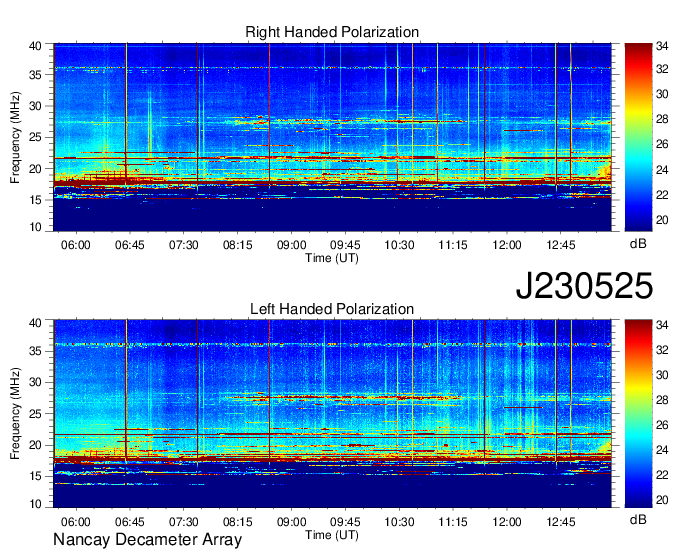Viewport: 680px width, 552px height.
Task: Click the dB unit label under lower colorbar
Action: [638, 519]
